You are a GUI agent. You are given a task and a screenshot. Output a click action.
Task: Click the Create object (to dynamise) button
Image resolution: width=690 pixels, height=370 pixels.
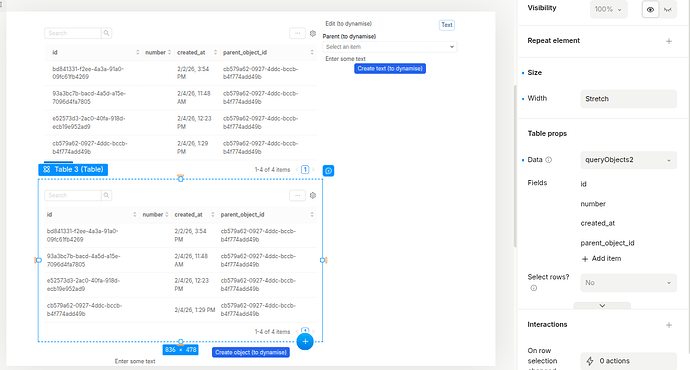[251, 352]
